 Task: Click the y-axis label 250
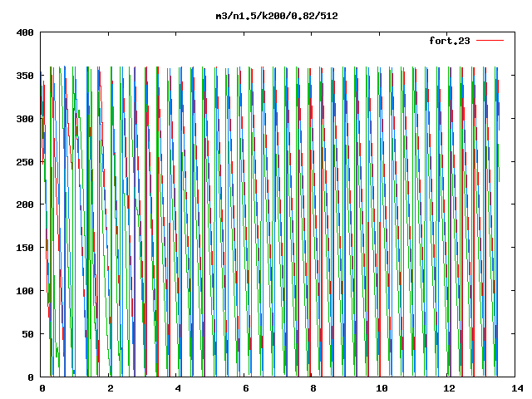tap(25, 162)
